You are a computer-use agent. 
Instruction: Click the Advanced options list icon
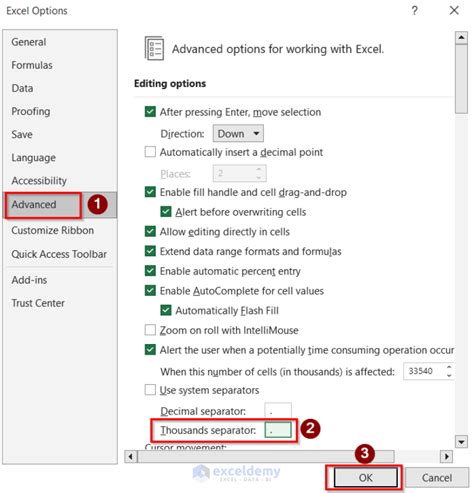pyautogui.click(x=154, y=48)
